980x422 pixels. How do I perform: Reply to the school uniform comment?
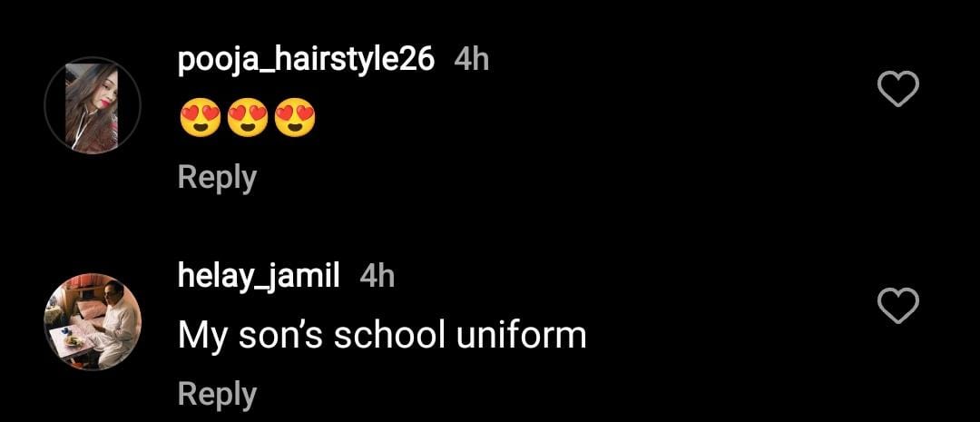click(x=217, y=394)
